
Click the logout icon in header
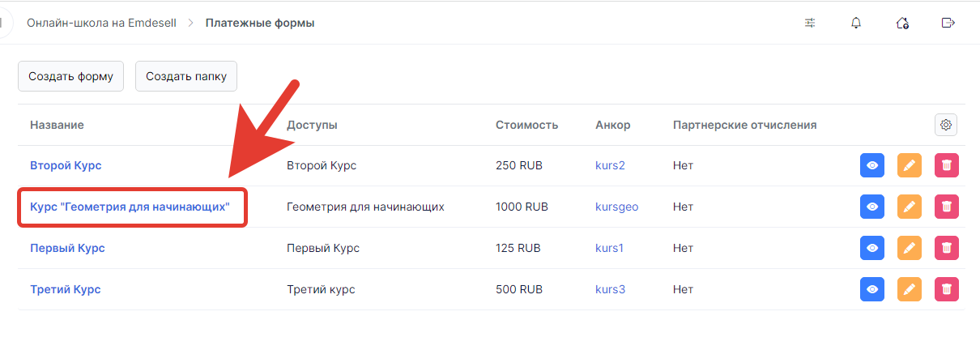(948, 23)
